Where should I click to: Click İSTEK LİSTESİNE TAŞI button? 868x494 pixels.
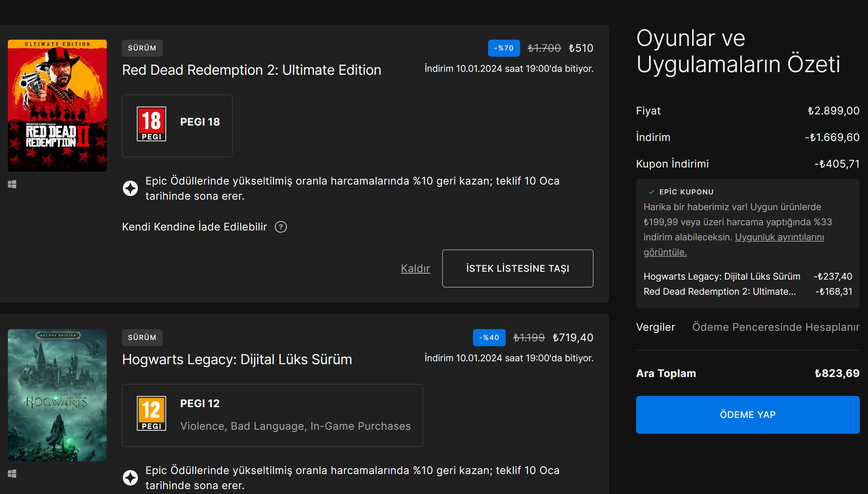(x=518, y=268)
